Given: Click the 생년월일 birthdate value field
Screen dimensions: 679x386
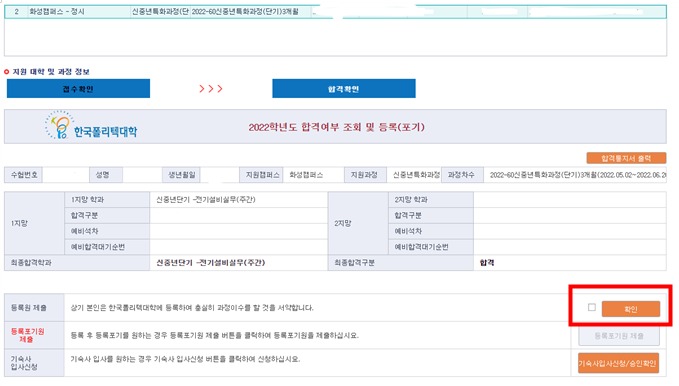Looking at the screenshot, I should 220,175.
